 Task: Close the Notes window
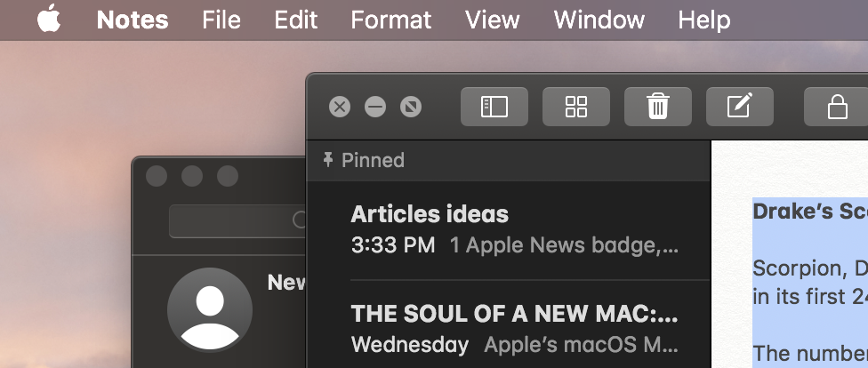pos(340,108)
